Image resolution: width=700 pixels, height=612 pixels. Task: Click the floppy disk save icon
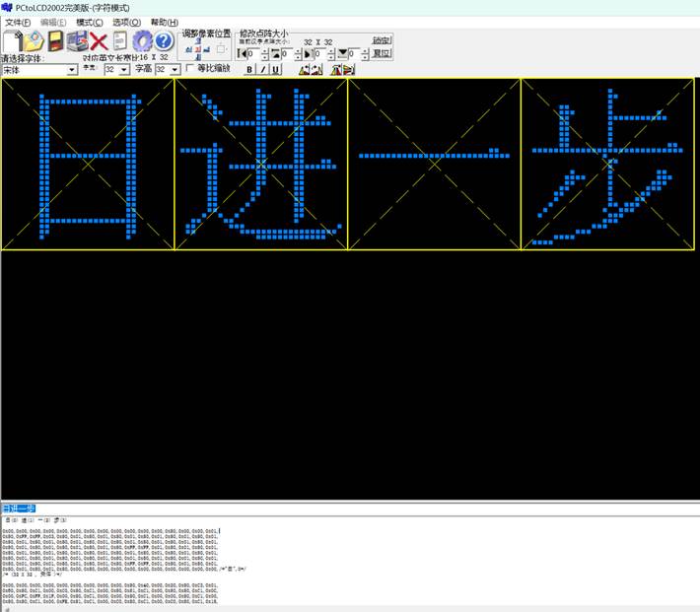[56, 41]
